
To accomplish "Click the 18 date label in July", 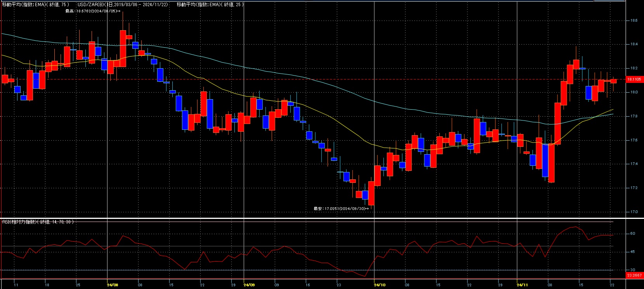I will click(x=47, y=285).
